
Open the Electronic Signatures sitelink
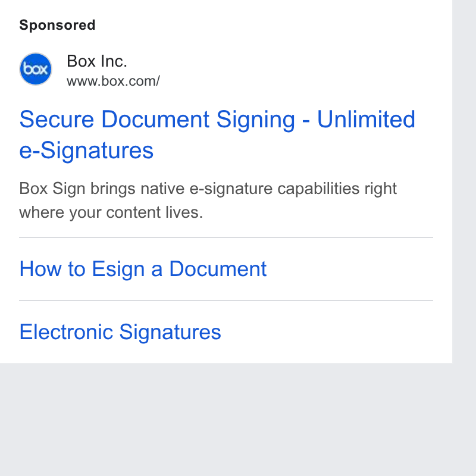(120, 332)
